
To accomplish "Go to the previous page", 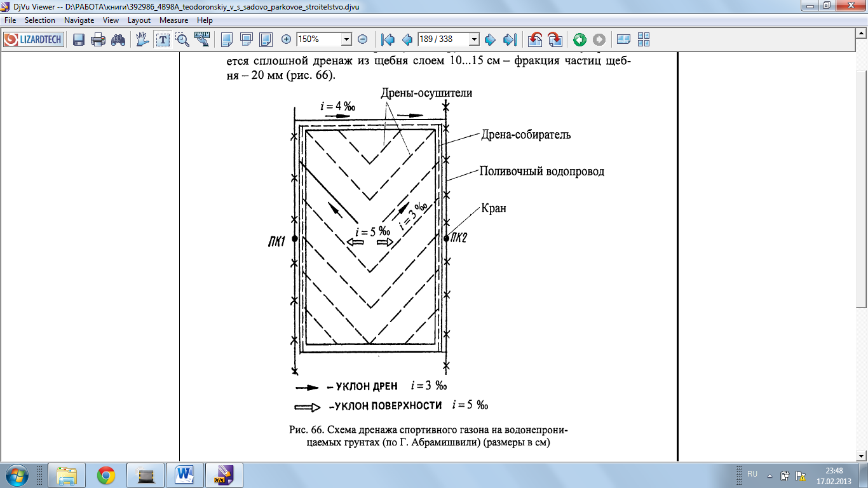I will (x=407, y=39).
